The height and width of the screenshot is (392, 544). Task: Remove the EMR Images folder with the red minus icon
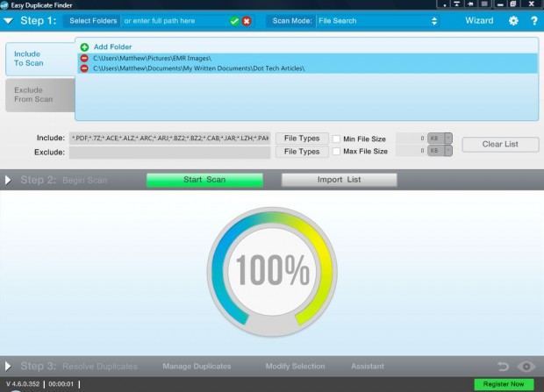point(84,58)
